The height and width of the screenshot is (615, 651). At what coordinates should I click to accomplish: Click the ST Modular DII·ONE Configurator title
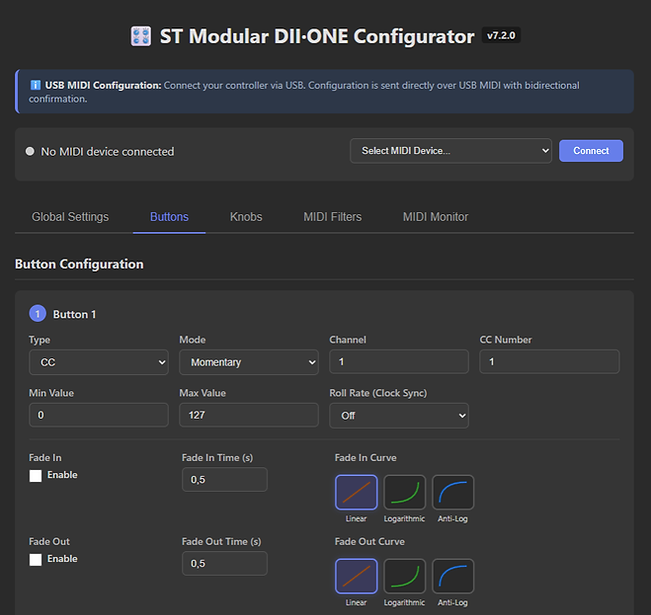pyautogui.click(x=317, y=37)
